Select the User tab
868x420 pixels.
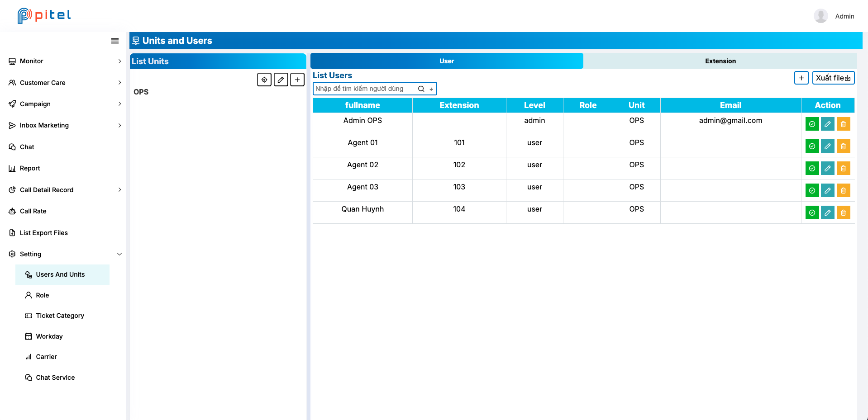447,61
